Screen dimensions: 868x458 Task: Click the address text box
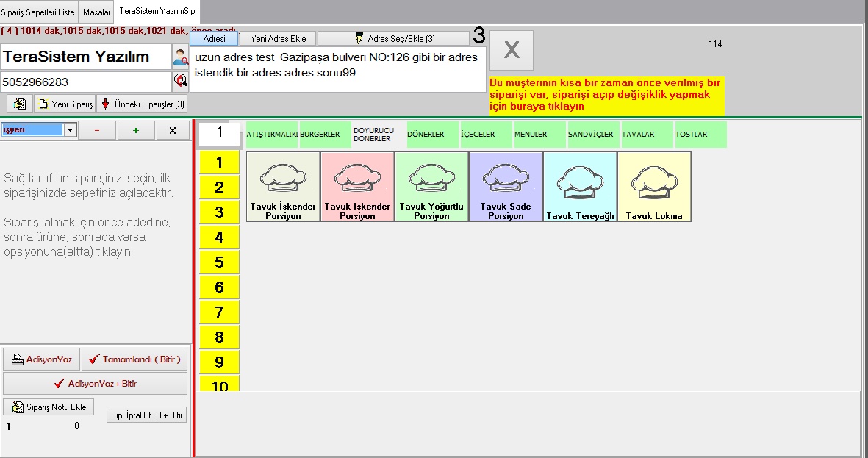[x=337, y=69]
